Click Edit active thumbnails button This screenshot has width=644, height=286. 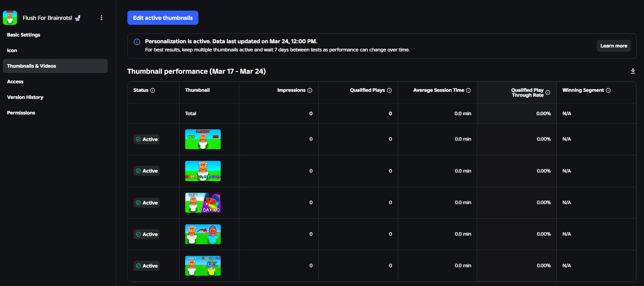pos(163,18)
